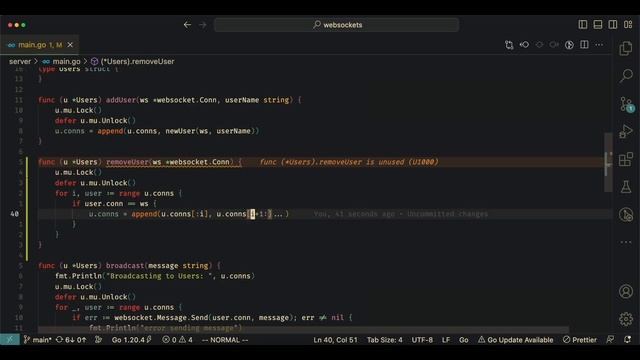
Task: Change the UTF-8 file encoding
Action: click(x=422, y=340)
